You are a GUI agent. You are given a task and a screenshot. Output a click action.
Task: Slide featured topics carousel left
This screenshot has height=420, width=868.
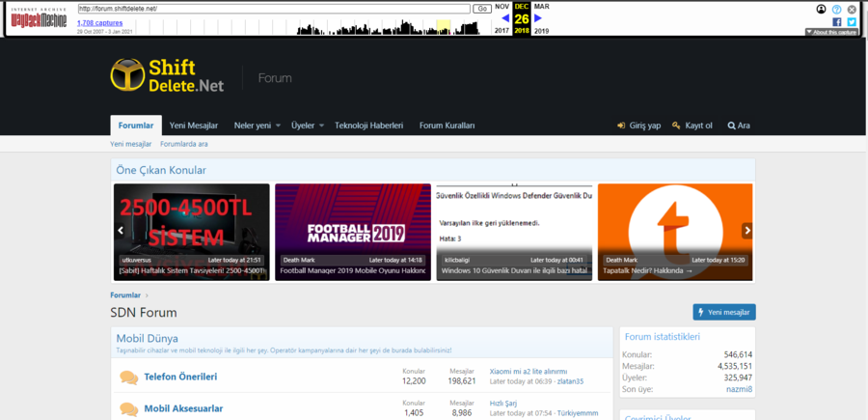click(x=121, y=231)
